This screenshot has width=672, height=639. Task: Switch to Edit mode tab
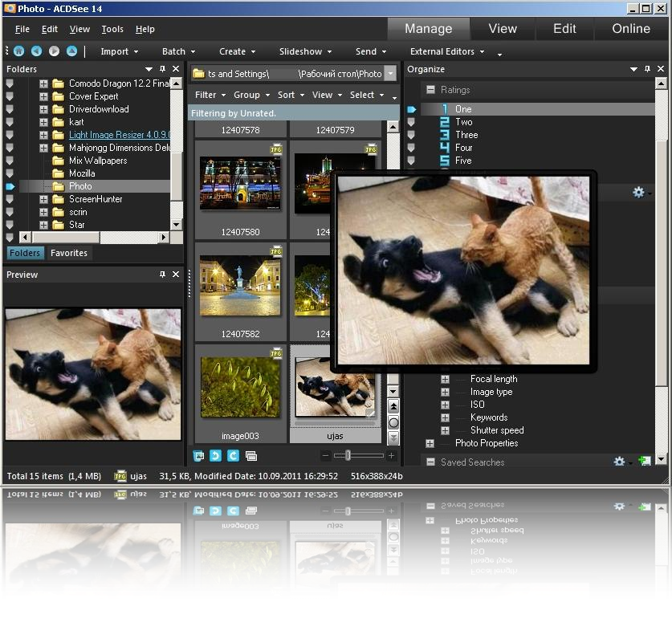pyautogui.click(x=564, y=29)
